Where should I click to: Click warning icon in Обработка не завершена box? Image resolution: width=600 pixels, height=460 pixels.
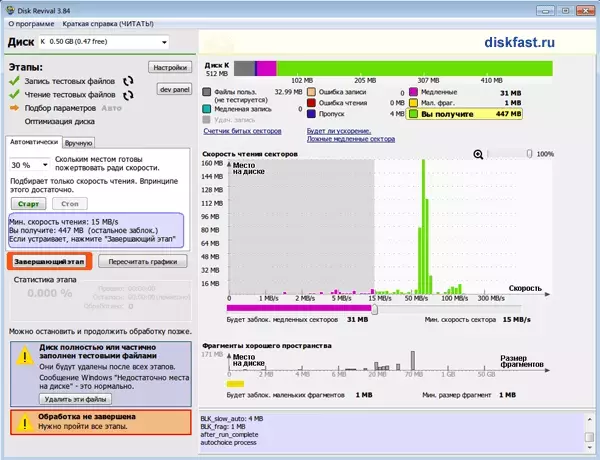[x=24, y=422]
